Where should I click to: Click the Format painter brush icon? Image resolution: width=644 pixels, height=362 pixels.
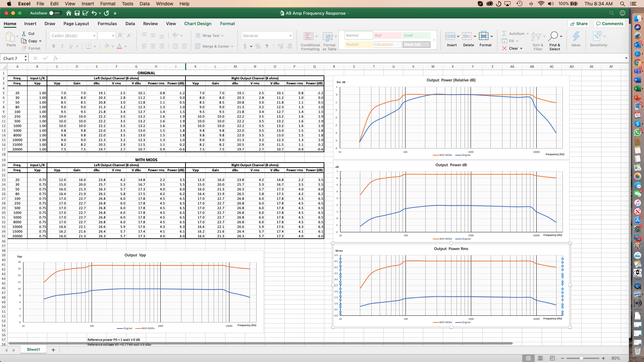[x=24, y=48]
